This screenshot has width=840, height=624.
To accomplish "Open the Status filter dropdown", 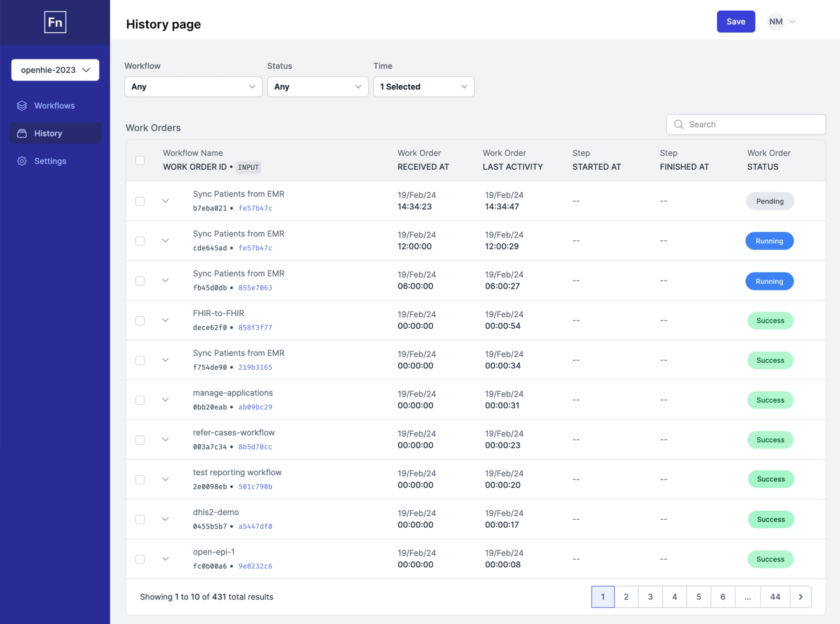I will pos(318,87).
